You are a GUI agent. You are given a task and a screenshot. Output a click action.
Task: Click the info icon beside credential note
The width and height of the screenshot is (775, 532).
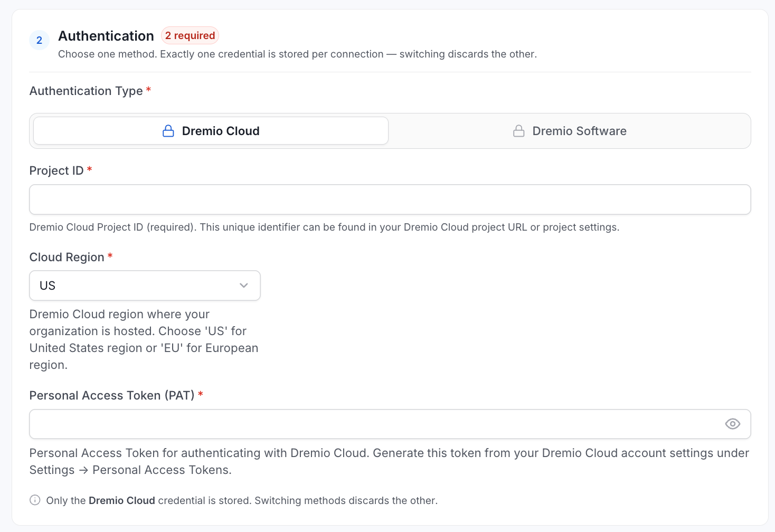click(x=35, y=500)
